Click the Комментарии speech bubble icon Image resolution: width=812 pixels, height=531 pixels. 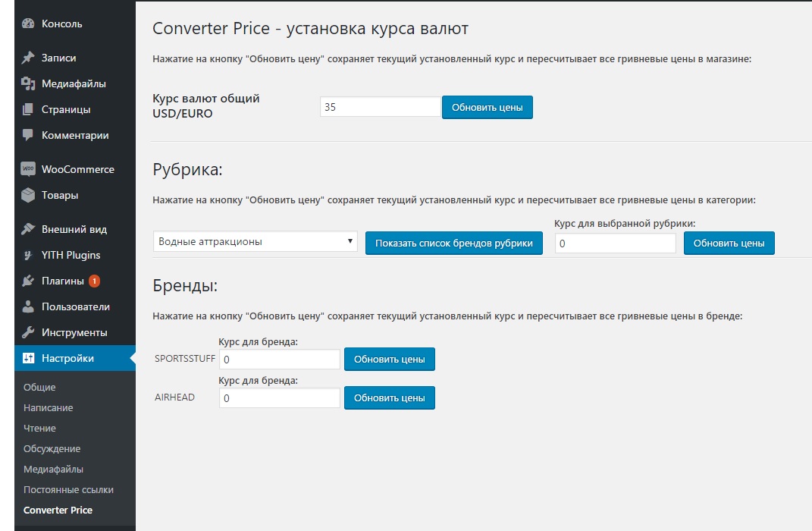28,136
